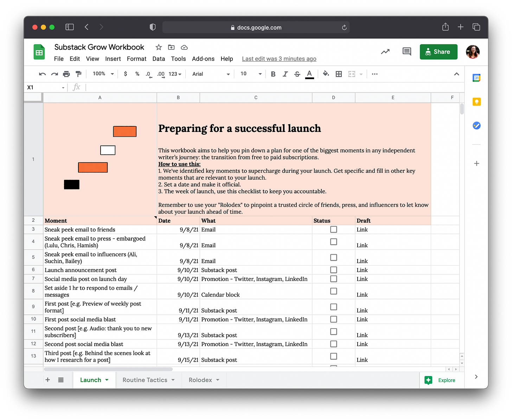Screen dimensions: 512x420
Task: Check status for Sneak peek email to press
Action: pyautogui.click(x=334, y=242)
